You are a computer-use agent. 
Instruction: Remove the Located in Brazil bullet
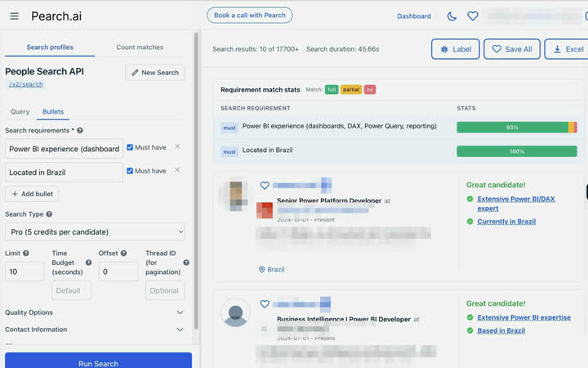177,170
